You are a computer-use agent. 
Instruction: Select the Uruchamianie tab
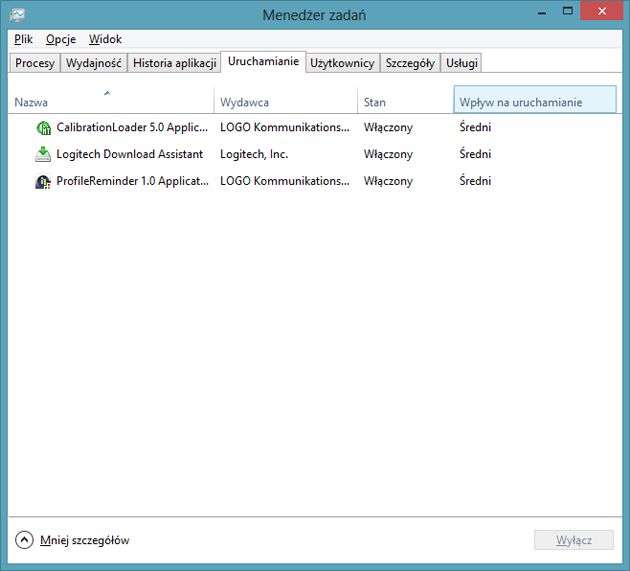(x=263, y=61)
